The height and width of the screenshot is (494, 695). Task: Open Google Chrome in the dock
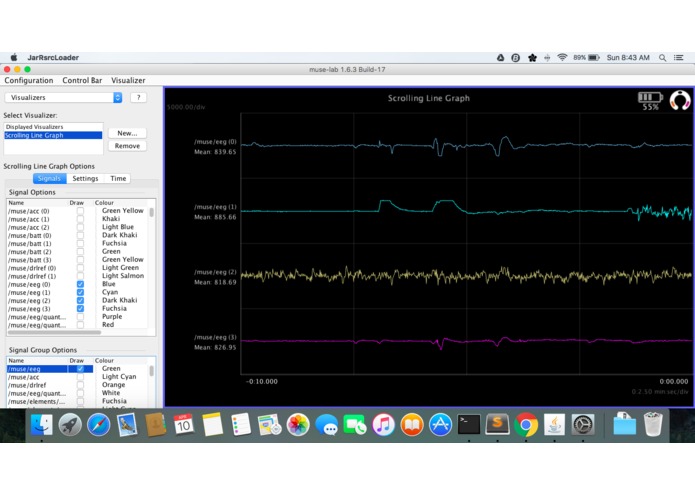[x=526, y=425]
